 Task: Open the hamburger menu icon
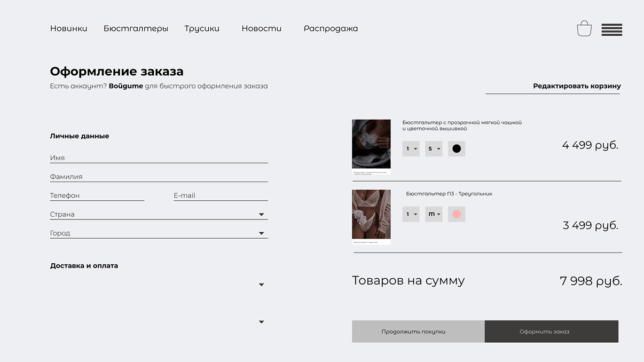pos(612,30)
